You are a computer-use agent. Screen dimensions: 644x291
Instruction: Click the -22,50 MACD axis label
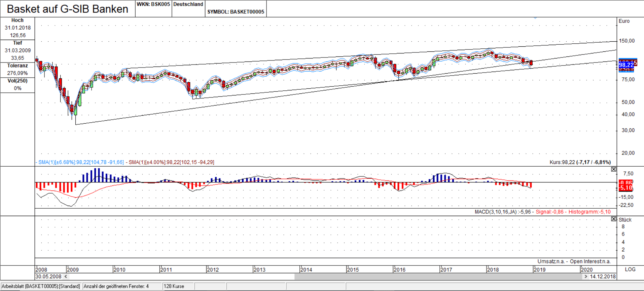coord(626,205)
